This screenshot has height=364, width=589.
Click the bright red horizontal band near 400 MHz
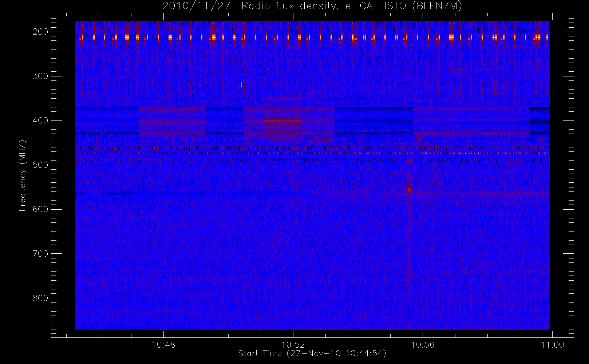[282, 120]
